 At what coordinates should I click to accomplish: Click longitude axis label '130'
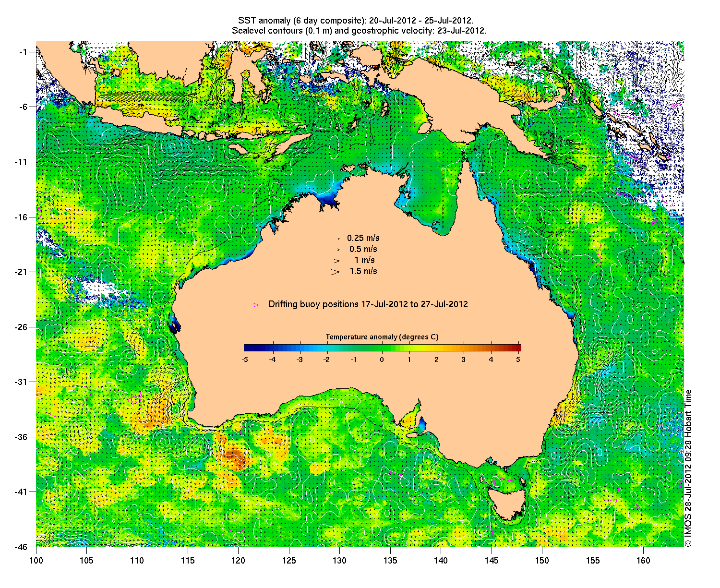pos(339,561)
